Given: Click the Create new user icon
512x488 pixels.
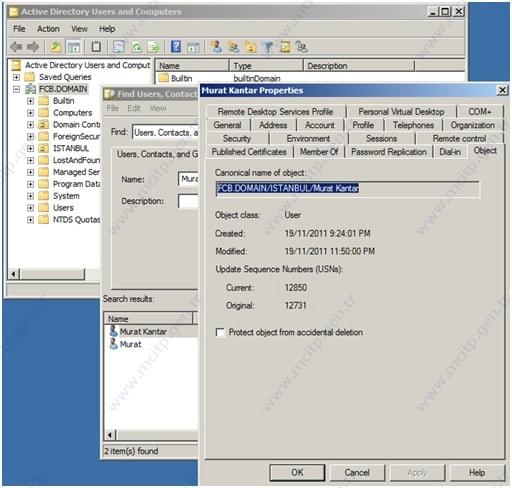Looking at the screenshot, I should pyautogui.click(x=216, y=47).
